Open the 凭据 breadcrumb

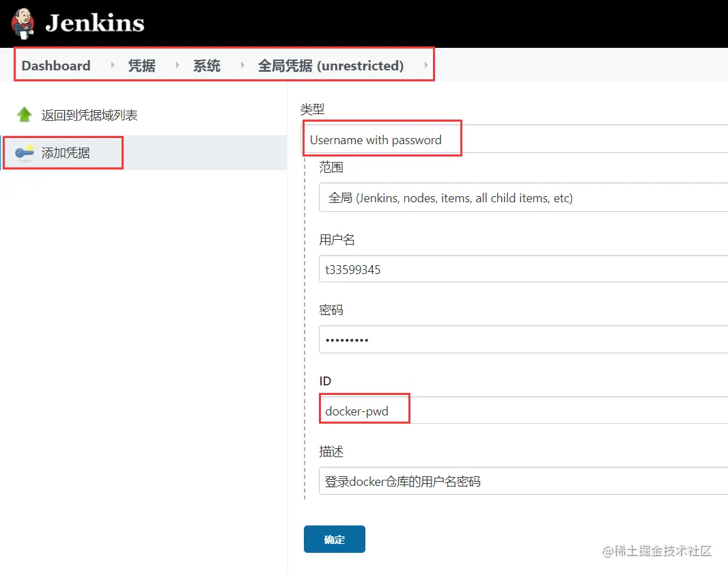[x=141, y=66]
